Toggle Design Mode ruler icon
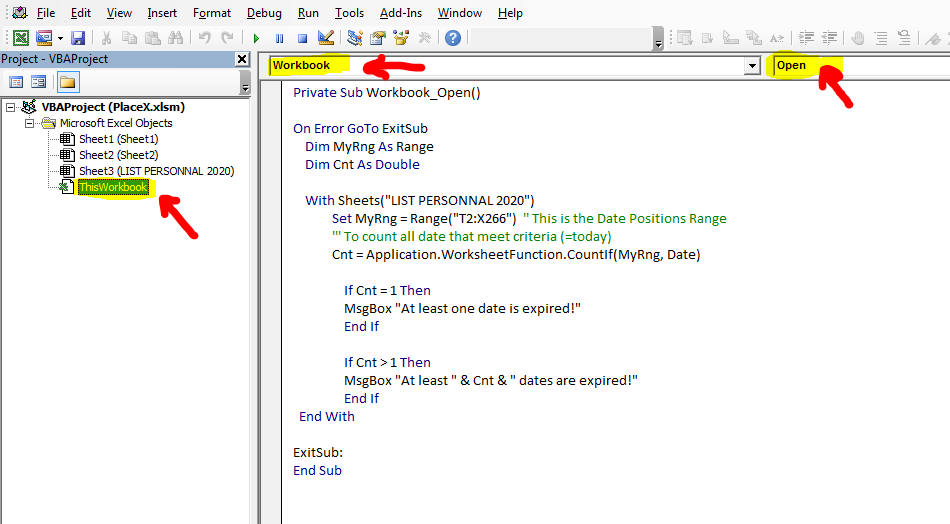Screen dimensions: 950x524 coord(325,38)
